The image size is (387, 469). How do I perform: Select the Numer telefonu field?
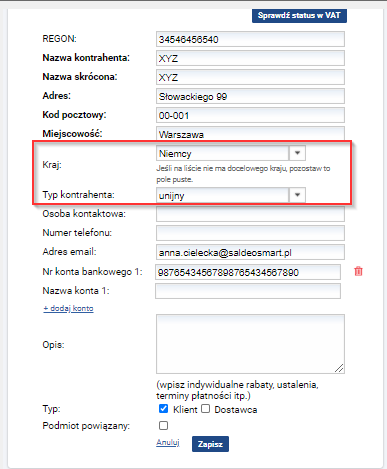coord(250,233)
